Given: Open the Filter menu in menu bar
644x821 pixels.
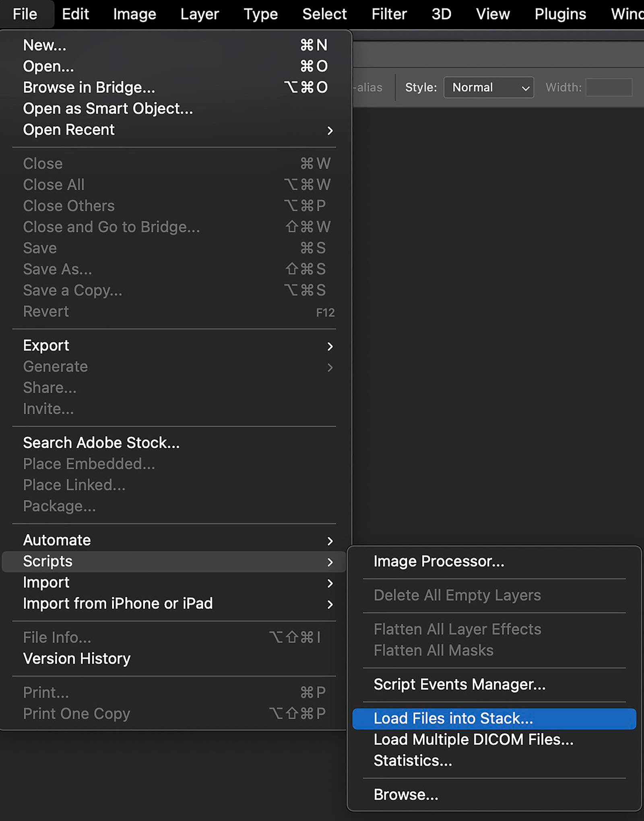Looking at the screenshot, I should [389, 14].
